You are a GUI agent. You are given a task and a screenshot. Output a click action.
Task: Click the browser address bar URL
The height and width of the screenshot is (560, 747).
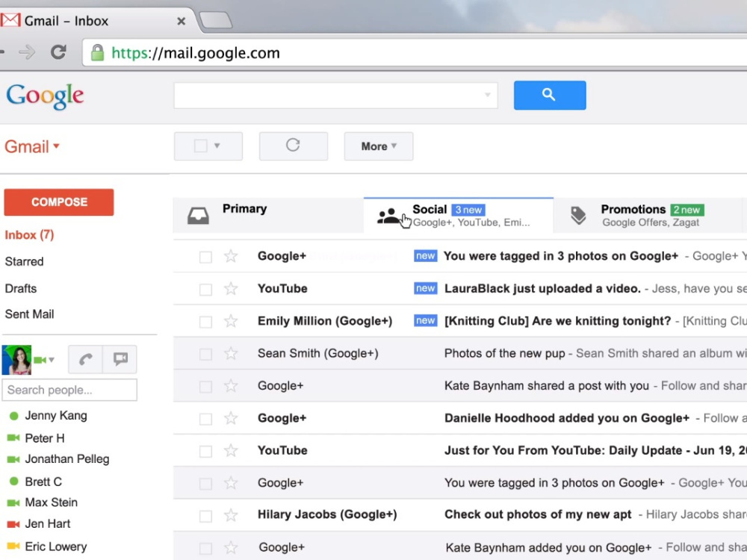196,53
